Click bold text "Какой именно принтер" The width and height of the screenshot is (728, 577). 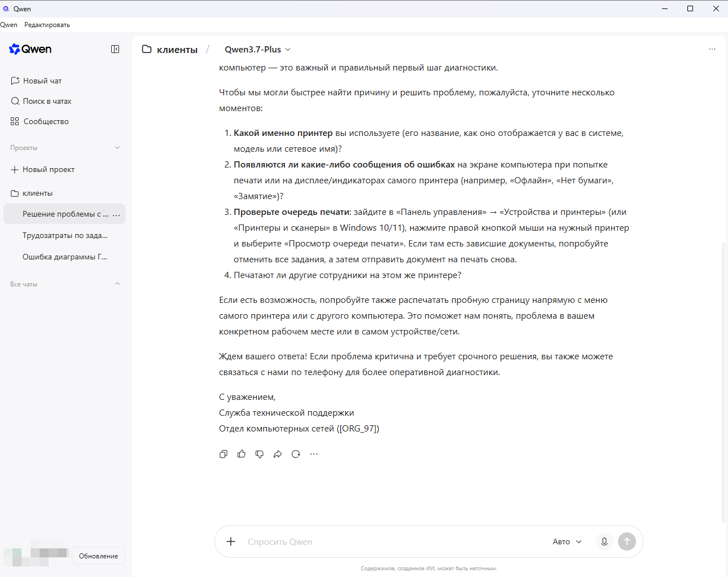[x=283, y=133]
